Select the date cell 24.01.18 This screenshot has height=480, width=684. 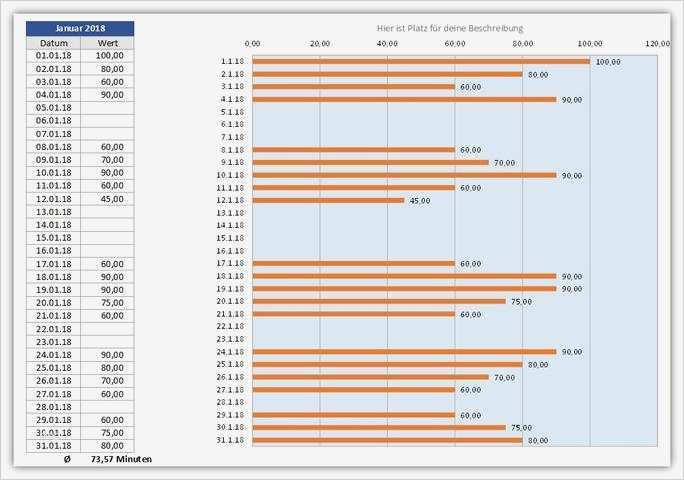(54, 355)
